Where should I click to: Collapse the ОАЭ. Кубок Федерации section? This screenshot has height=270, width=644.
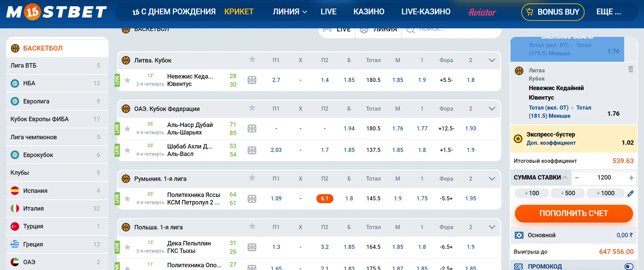[492, 109]
